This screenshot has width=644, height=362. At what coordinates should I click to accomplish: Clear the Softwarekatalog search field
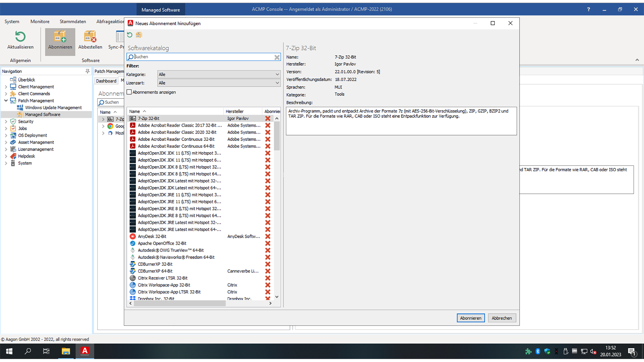[277, 57]
